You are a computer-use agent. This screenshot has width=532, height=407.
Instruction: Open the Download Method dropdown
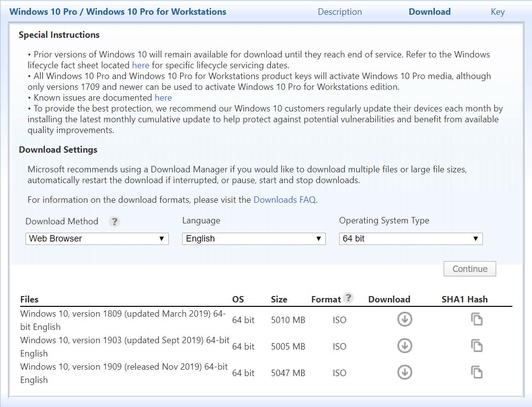pos(97,239)
